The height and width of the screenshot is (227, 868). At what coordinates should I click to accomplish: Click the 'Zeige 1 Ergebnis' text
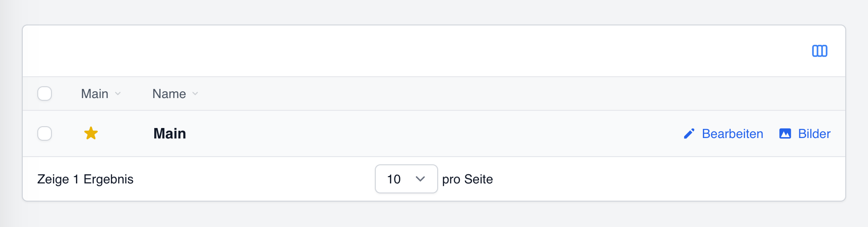[86, 179]
